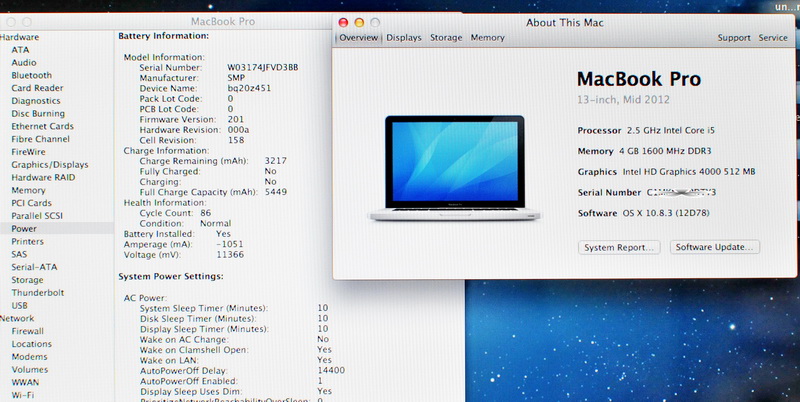Click the Processor 2.5 GHz Intel Core i5 line

646,131
